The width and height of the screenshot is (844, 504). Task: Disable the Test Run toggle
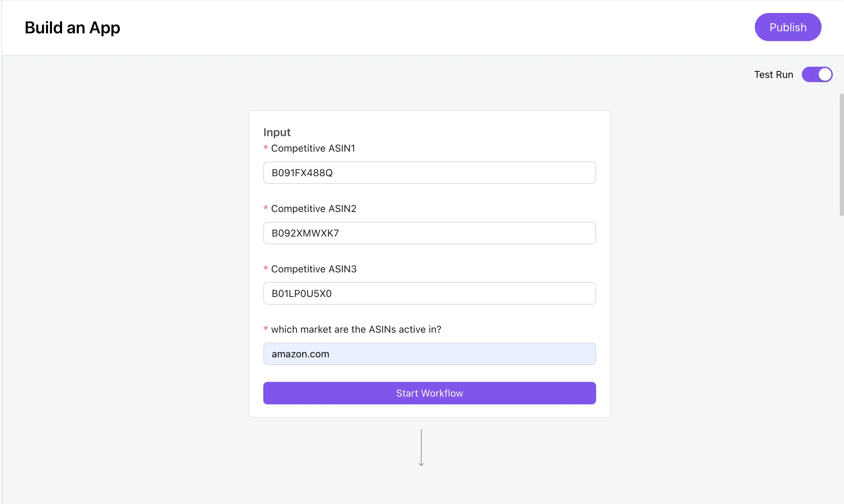coord(817,74)
